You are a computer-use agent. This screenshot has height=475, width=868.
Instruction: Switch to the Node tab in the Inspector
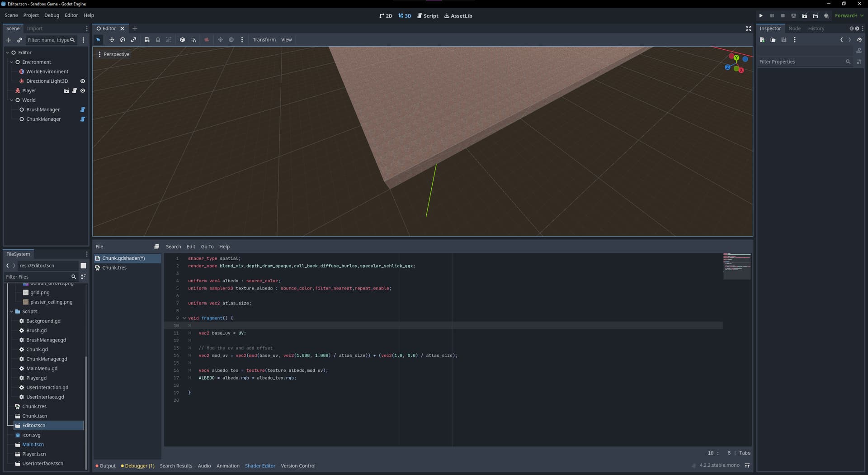(794, 28)
